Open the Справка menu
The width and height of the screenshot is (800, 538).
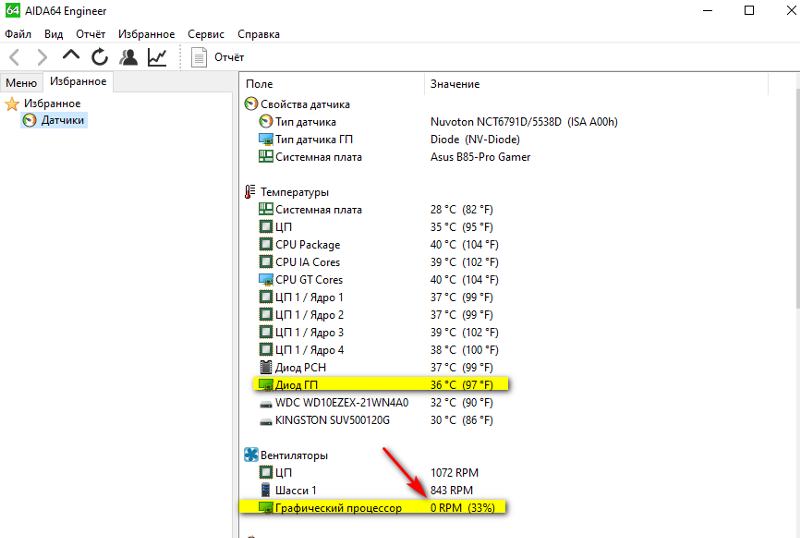pos(258,34)
